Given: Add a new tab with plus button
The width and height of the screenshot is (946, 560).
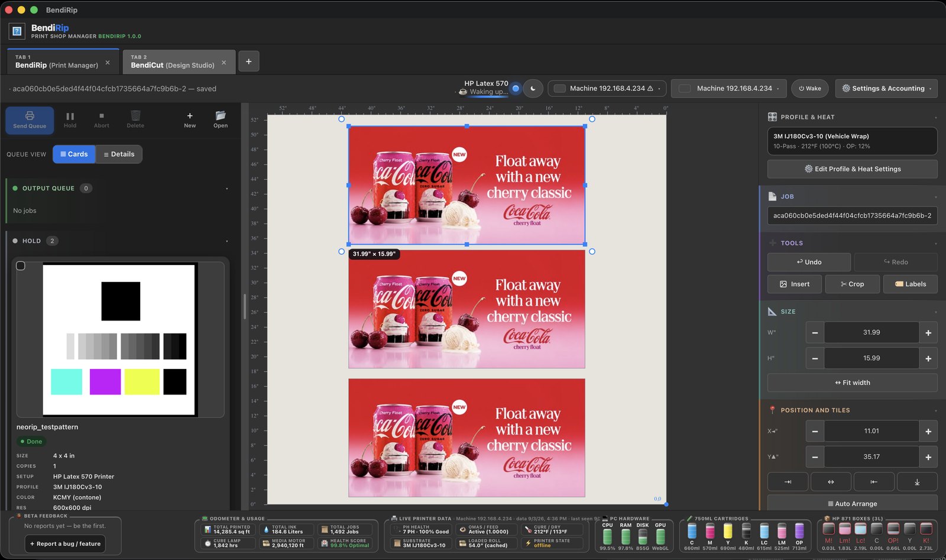Looking at the screenshot, I should (x=248, y=61).
